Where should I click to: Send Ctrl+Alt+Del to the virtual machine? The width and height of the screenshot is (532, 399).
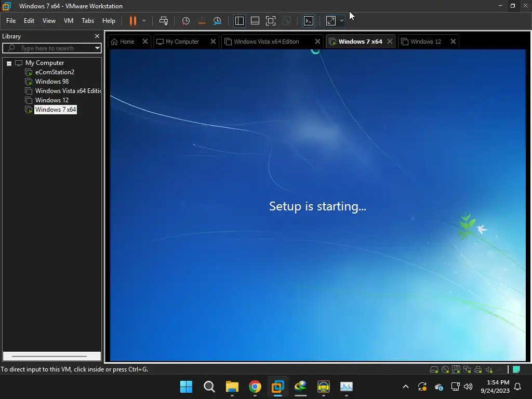tap(164, 21)
